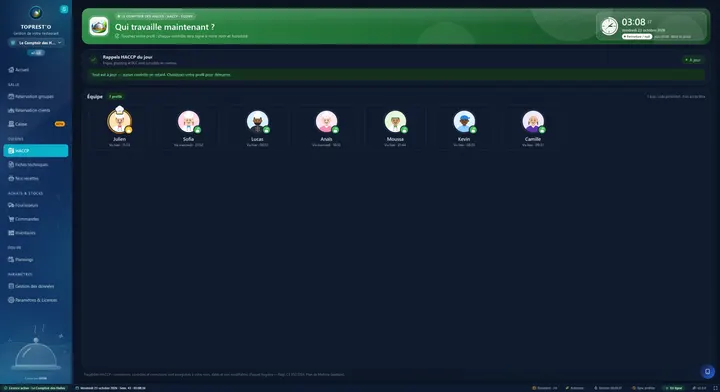The width and height of the screenshot is (720, 392).
Task: Click the HACCP app logo in green banner
Action: (x=99, y=26)
